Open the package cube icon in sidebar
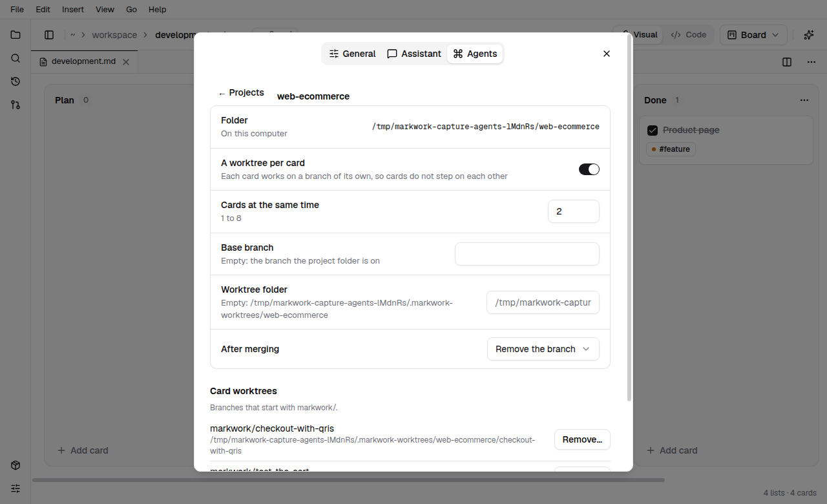This screenshot has width=827, height=504. (x=16, y=465)
